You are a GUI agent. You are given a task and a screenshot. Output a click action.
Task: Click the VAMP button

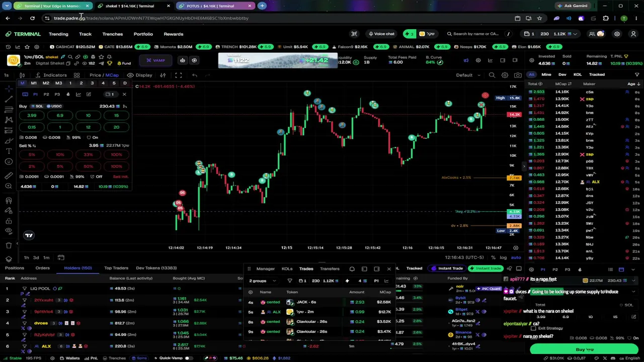(155, 60)
